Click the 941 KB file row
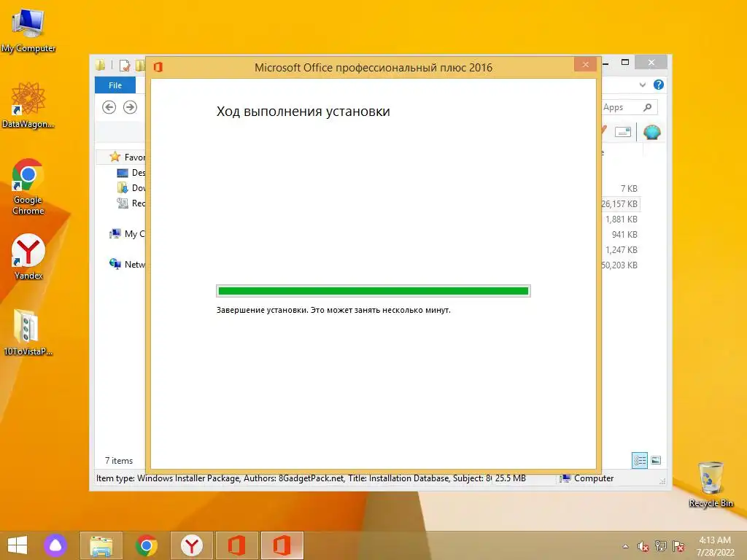 coord(620,234)
